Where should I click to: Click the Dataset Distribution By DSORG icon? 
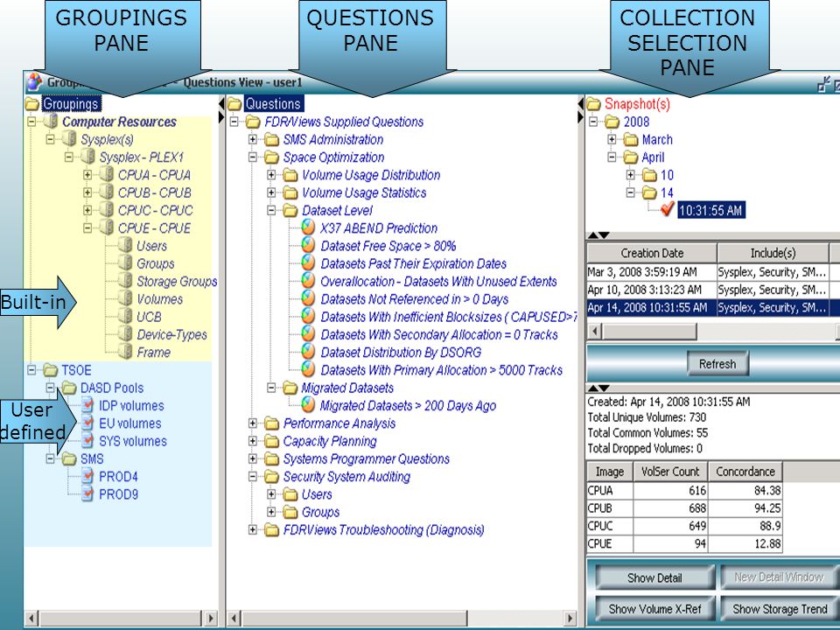(x=308, y=352)
